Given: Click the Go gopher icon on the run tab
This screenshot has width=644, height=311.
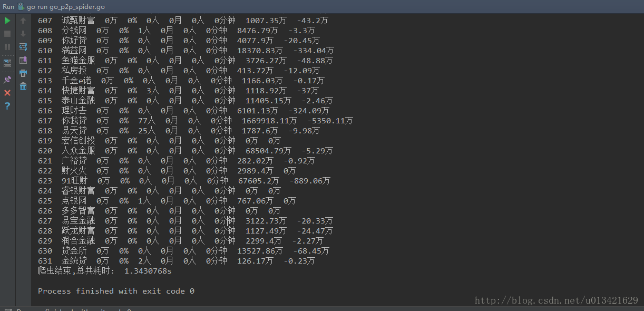Looking at the screenshot, I should coord(21,7).
